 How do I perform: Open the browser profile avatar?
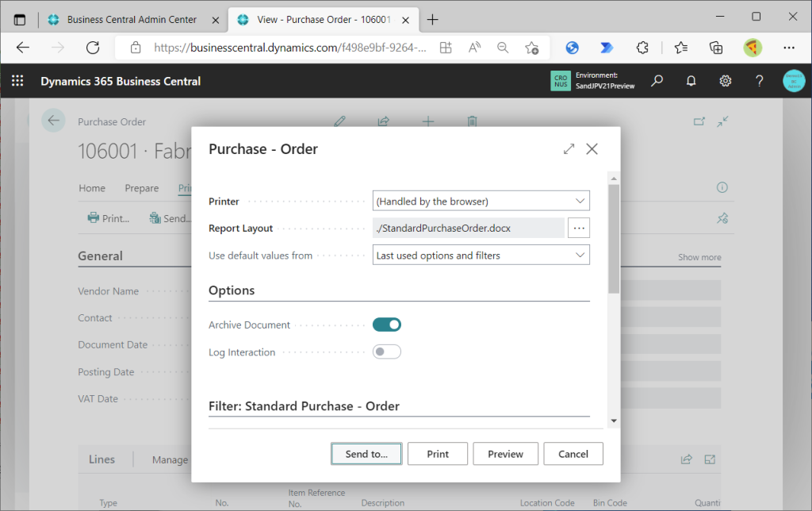[753, 48]
